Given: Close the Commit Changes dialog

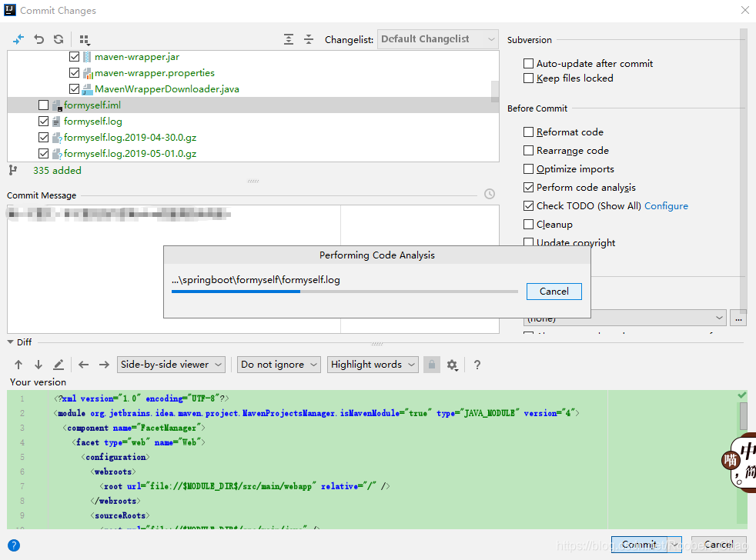Looking at the screenshot, I should tap(745, 10).
